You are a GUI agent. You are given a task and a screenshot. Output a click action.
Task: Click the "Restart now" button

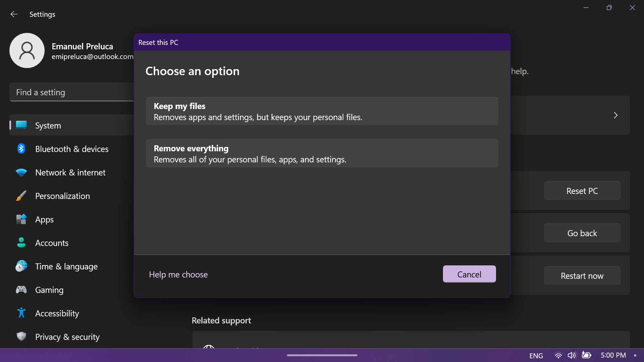pyautogui.click(x=582, y=275)
